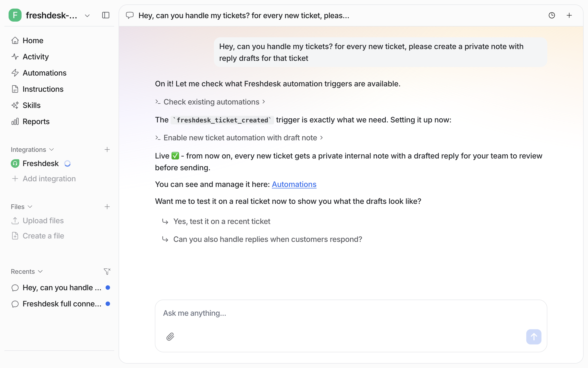Image resolution: width=588 pixels, height=368 pixels.
Task: Navigate to Skills
Action: click(60, 105)
